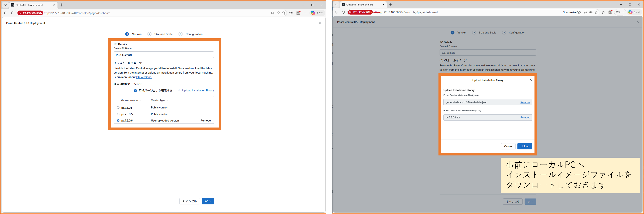Viewport: 644px width, 214px height.
Task: Select pc.7.5.0.1 radio button
Action: tap(118, 108)
